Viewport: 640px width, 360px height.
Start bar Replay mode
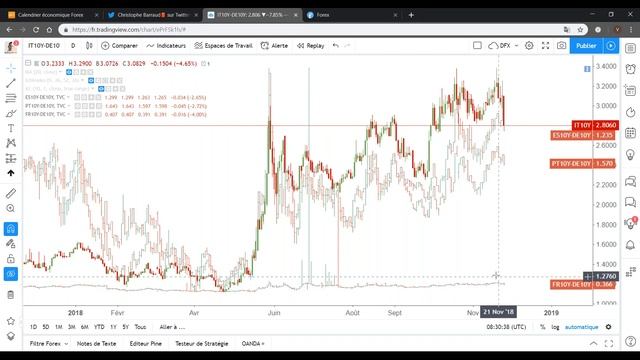tap(311, 46)
